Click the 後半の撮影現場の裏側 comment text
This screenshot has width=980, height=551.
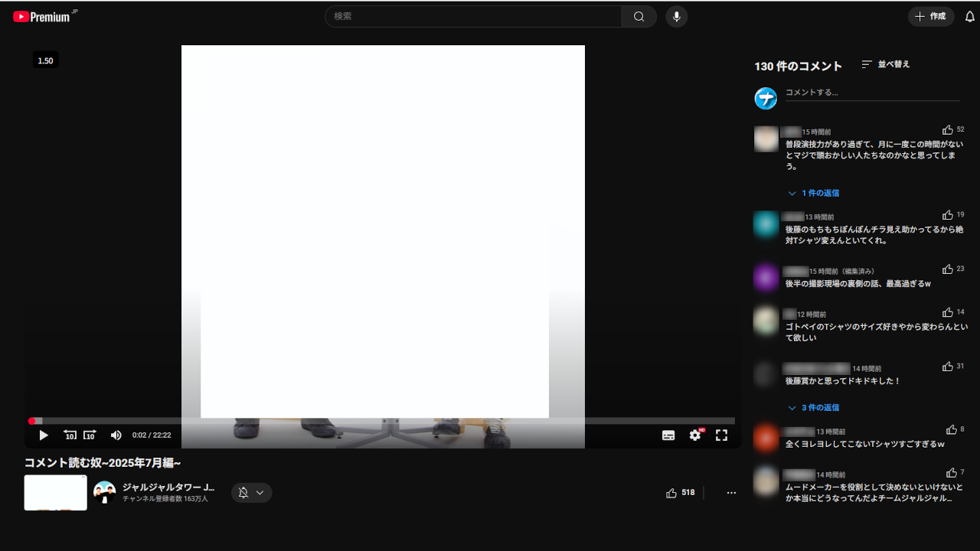[x=858, y=284]
